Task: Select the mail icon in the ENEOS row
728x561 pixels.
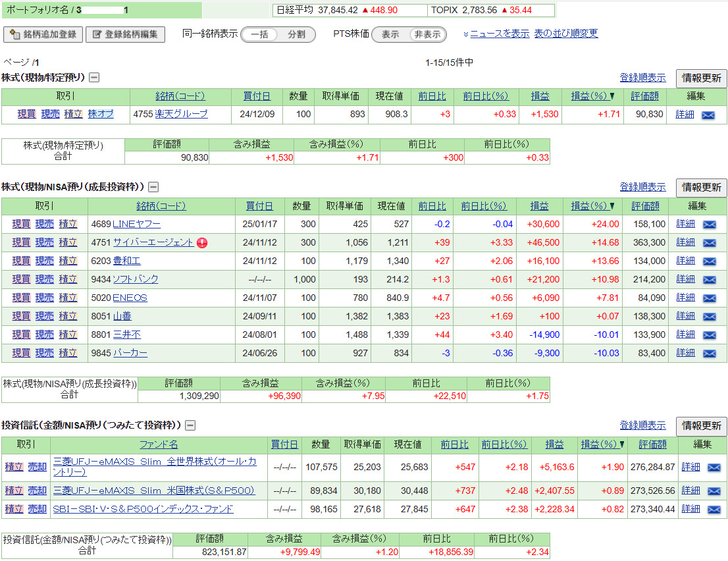Action: point(709,298)
